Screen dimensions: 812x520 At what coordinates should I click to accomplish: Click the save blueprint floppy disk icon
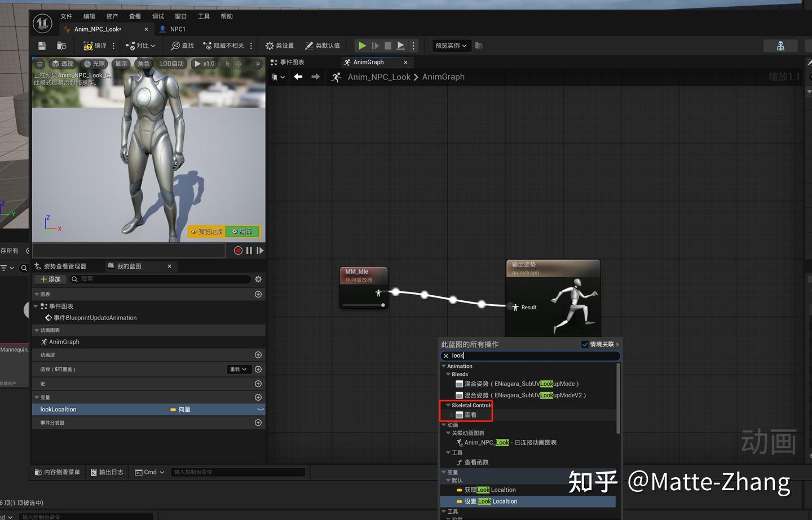point(42,46)
